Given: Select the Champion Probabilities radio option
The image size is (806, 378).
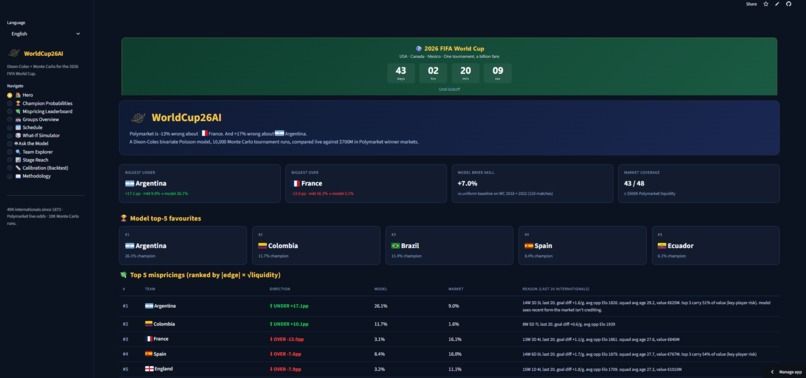Looking at the screenshot, I should click(10, 103).
